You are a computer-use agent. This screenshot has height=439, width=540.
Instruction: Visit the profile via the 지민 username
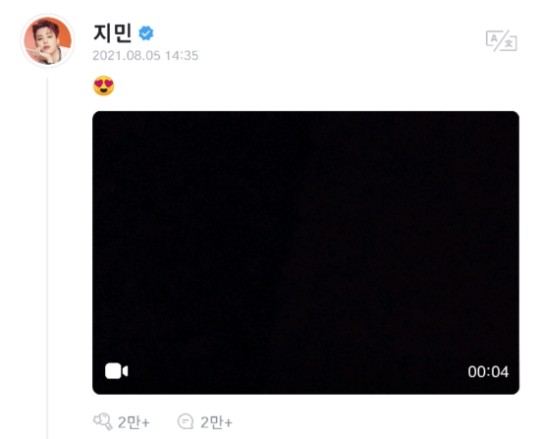tap(112, 33)
